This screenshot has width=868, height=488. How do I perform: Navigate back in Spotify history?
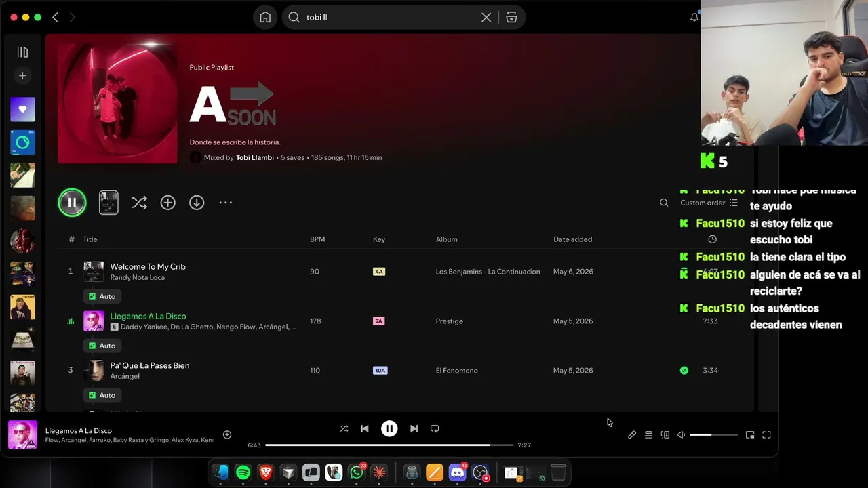point(56,18)
